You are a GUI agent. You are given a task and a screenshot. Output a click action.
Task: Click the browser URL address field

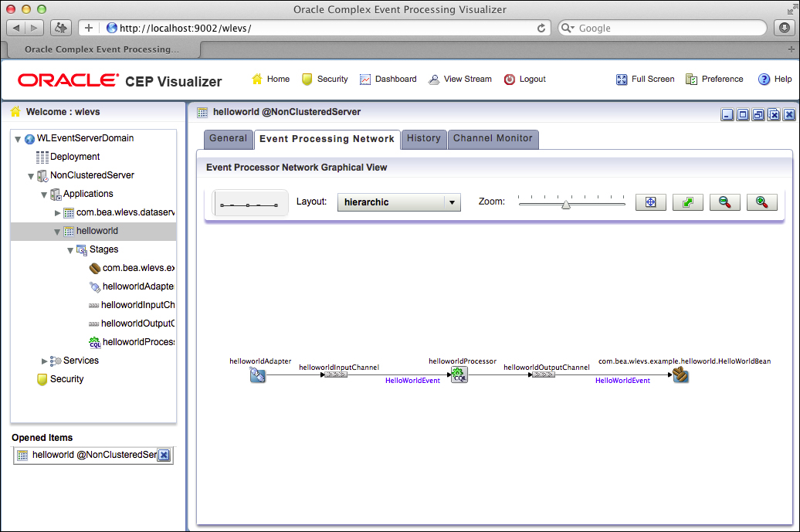324,28
